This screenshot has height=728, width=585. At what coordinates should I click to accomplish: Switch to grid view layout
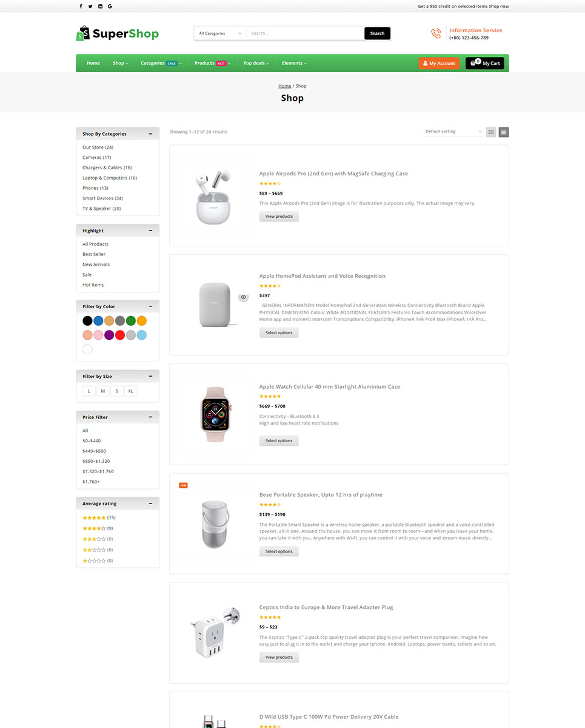(x=491, y=132)
